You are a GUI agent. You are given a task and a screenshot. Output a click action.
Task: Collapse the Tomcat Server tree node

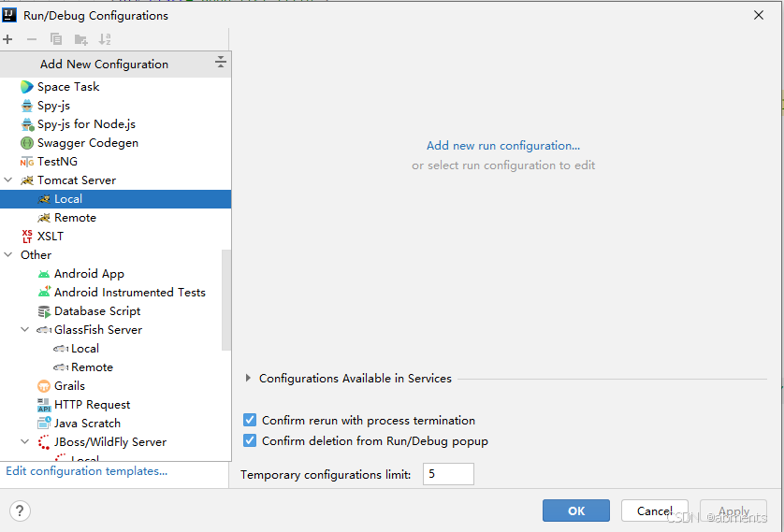tap(9, 180)
